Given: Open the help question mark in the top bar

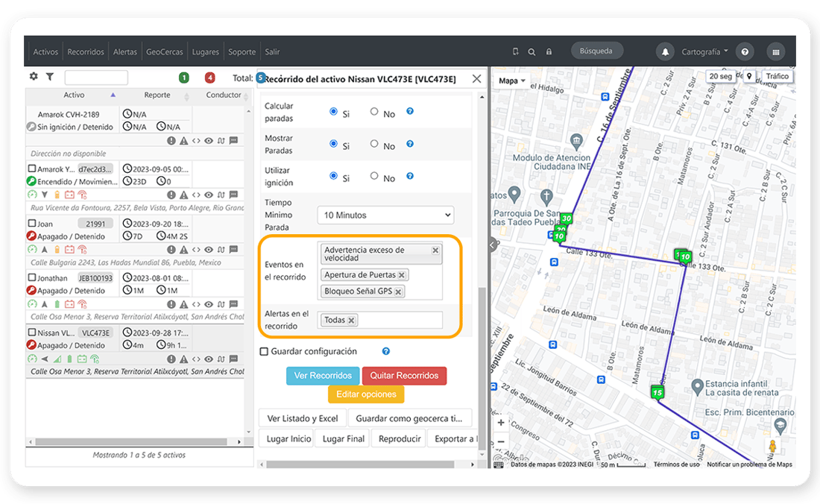Looking at the screenshot, I should pyautogui.click(x=745, y=51).
